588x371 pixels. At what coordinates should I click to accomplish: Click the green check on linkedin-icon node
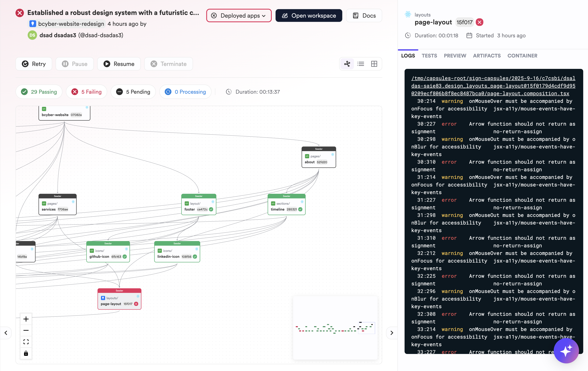pos(195,256)
